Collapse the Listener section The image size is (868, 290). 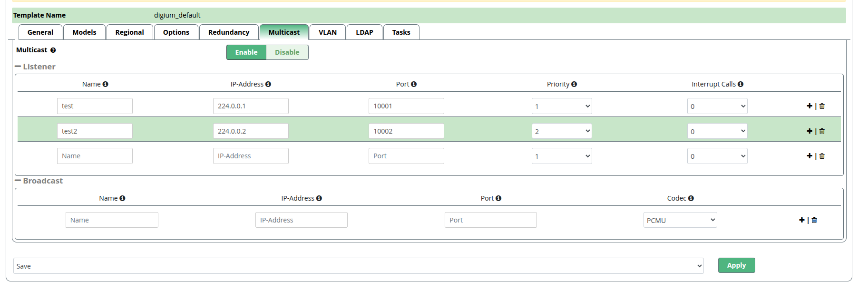pos(18,67)
